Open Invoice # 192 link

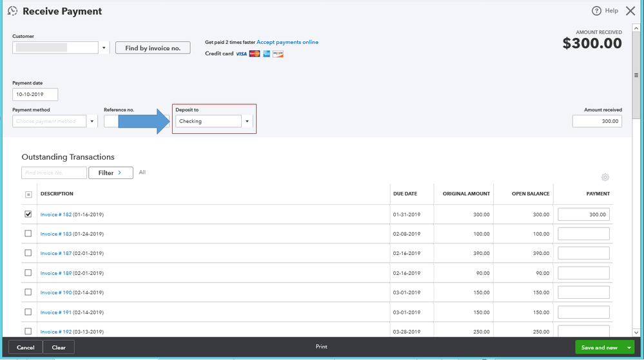point(56,332)
